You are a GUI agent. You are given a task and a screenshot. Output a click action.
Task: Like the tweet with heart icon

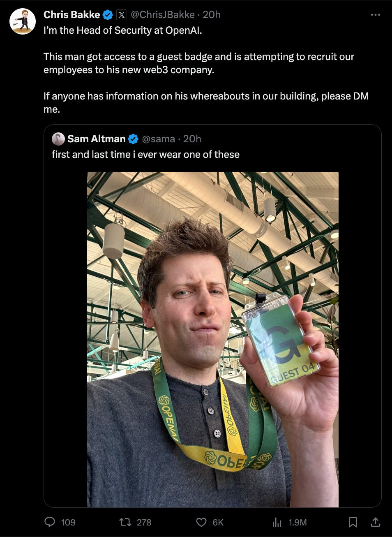tap(201, 522)
